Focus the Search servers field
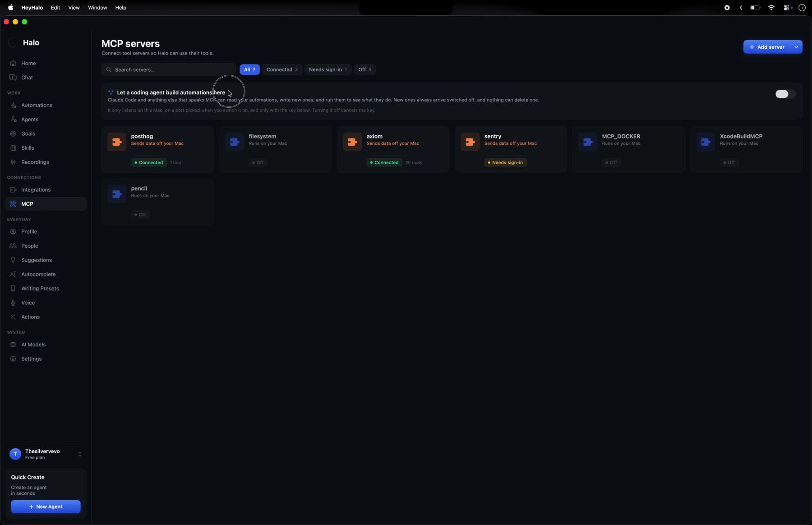 pos(168,69)
